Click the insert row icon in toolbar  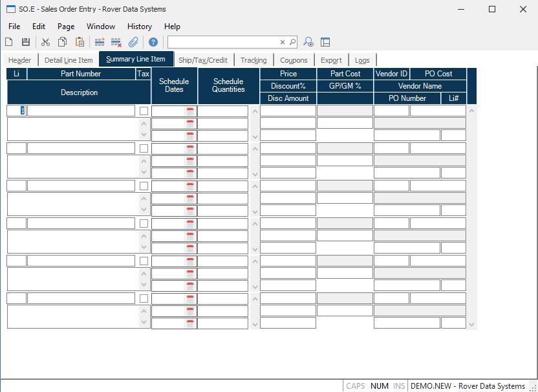(x=100, y=42)
